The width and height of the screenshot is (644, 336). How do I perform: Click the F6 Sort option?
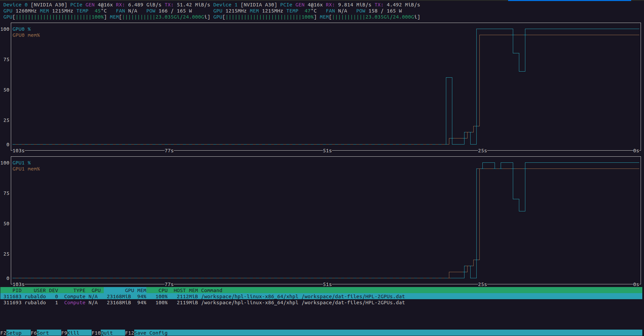pos(43,333)
